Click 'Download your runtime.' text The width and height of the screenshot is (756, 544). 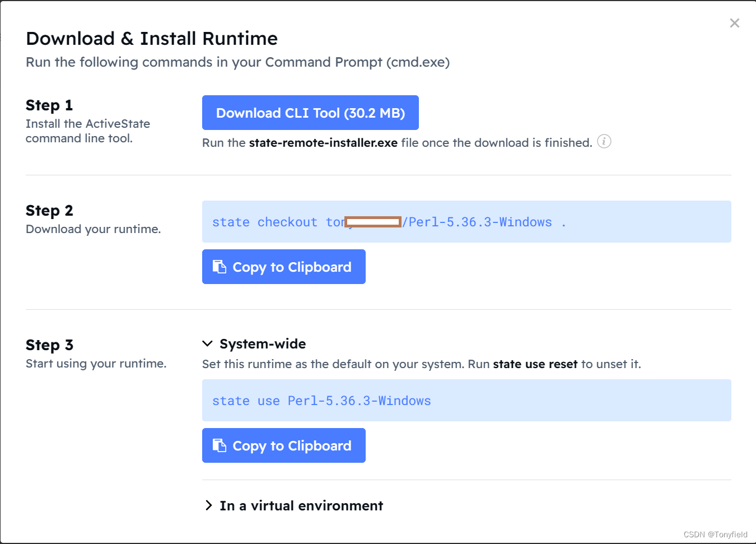pos(94,229)
